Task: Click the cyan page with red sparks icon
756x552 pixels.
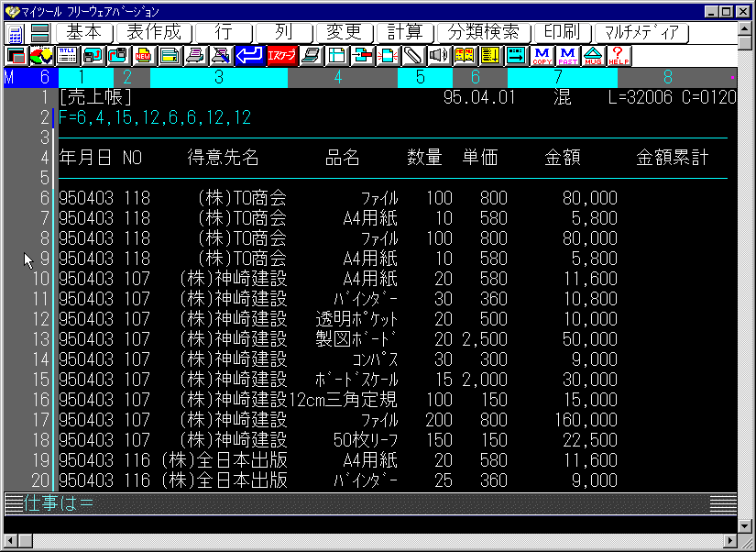Action: click(x=388, y=56)
